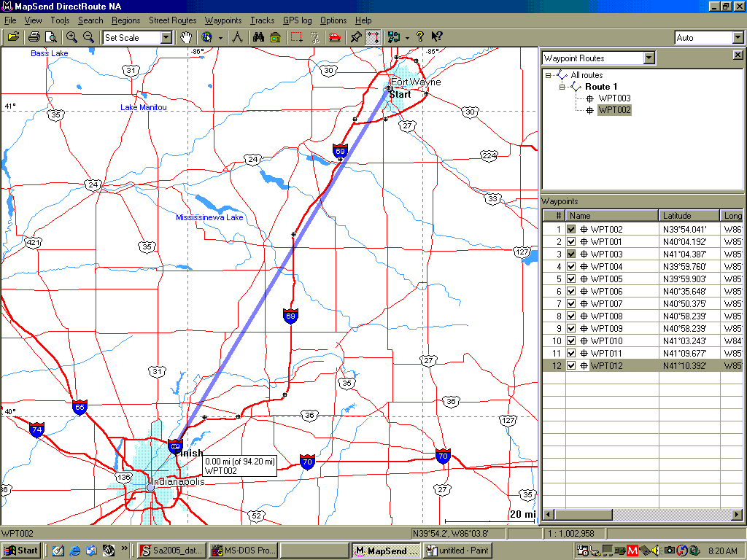This screenshot has height=560, width=747.
Task: Select WPT003 in the route tree
Action: (614, 98)
